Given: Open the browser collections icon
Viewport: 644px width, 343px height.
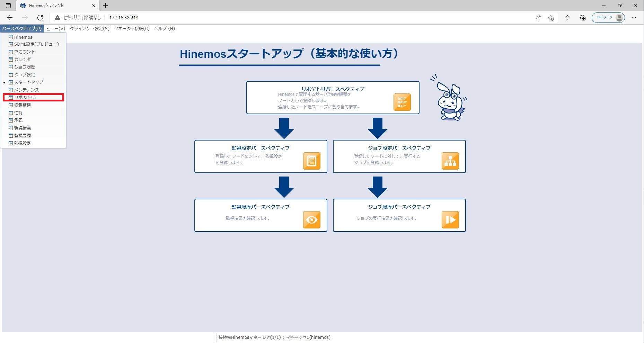Looking at the screenshot, I should coord(583,17).
